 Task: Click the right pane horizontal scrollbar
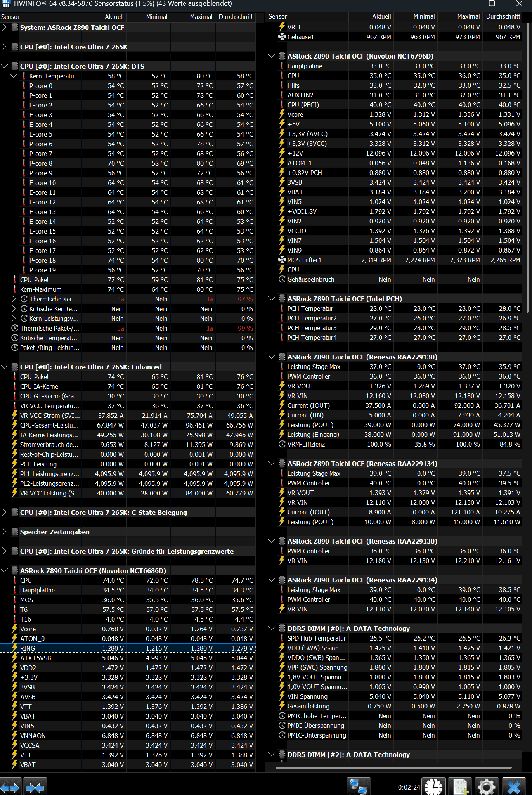point(393,767)
